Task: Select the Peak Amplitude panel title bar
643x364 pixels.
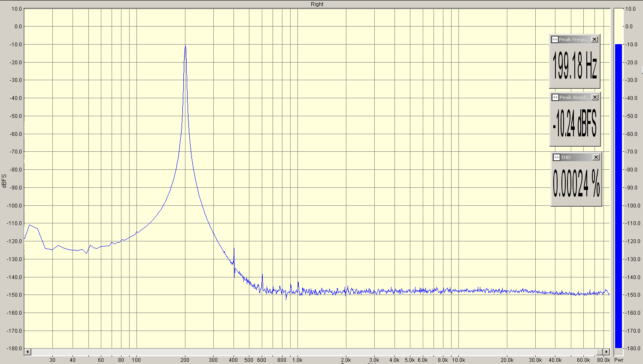Action: [575, 97]
